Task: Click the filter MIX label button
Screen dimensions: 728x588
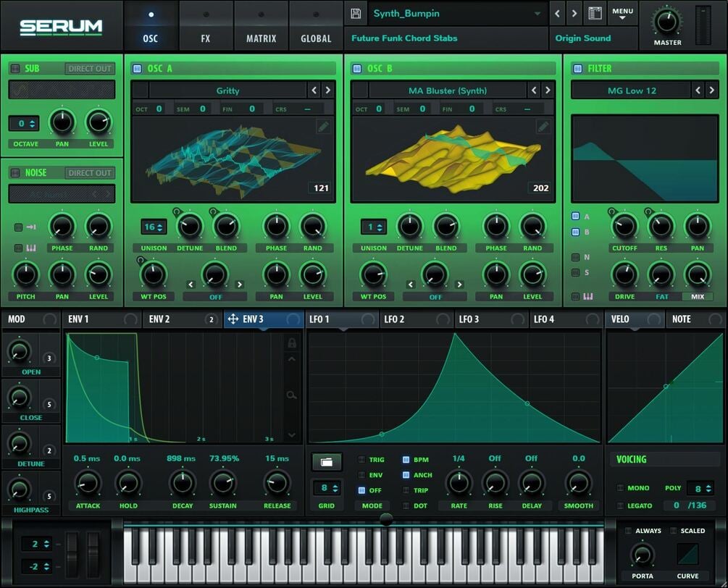Action: tap(698, 297)
